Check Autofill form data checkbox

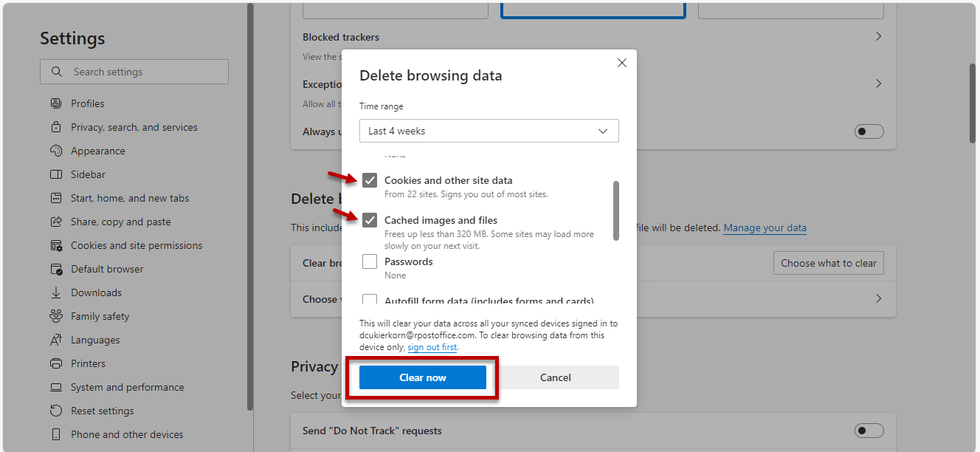(370, 300)
